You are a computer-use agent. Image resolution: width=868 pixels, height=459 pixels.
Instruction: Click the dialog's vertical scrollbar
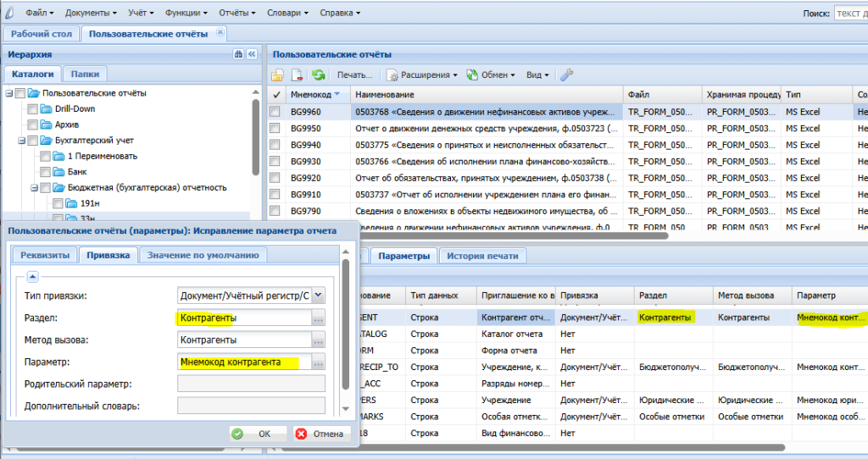pyautogui.click(x=346, y=324)
